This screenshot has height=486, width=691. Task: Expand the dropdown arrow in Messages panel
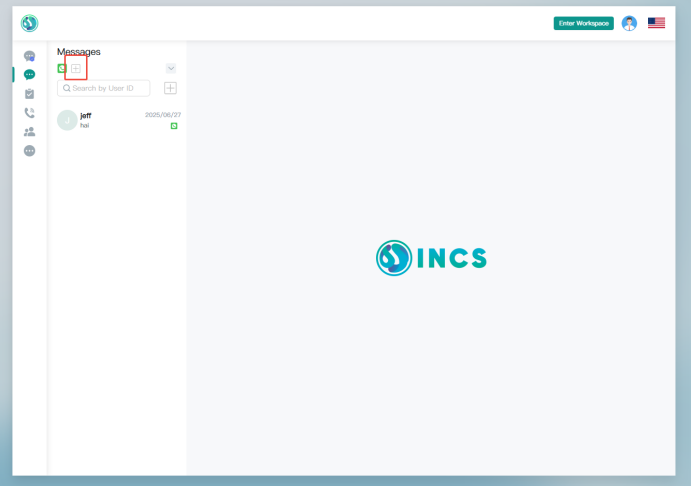(171, 68)
